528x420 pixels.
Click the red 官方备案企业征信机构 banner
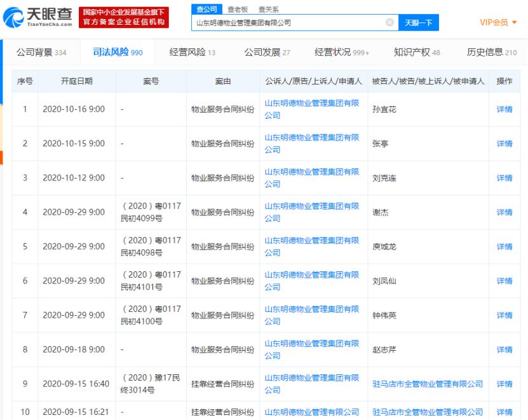click(x=124, y=17)
